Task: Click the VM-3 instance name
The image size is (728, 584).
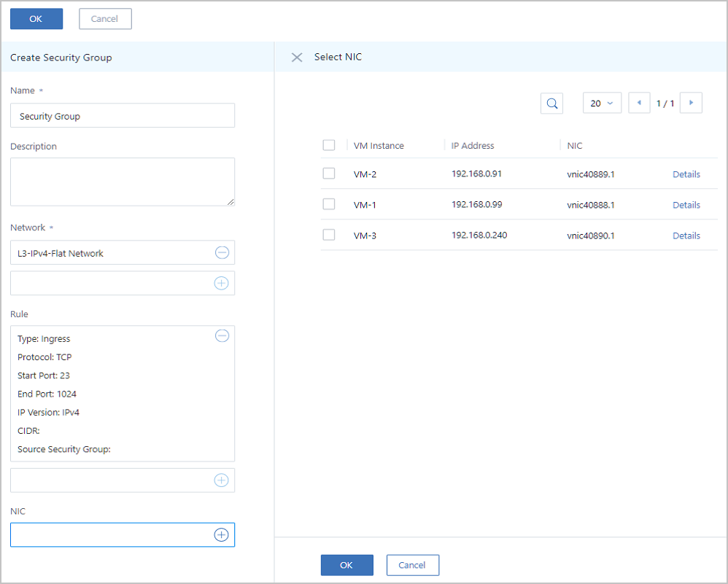Action: (x=365, y=235)
